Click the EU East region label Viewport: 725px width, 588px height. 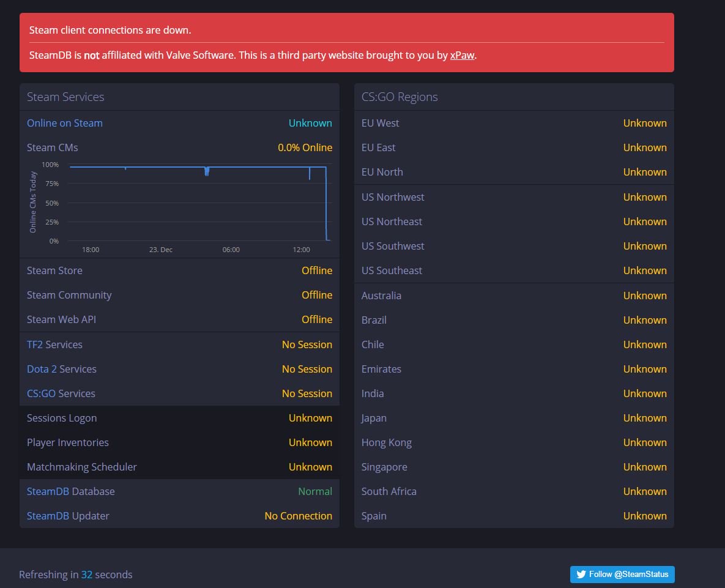378,147
